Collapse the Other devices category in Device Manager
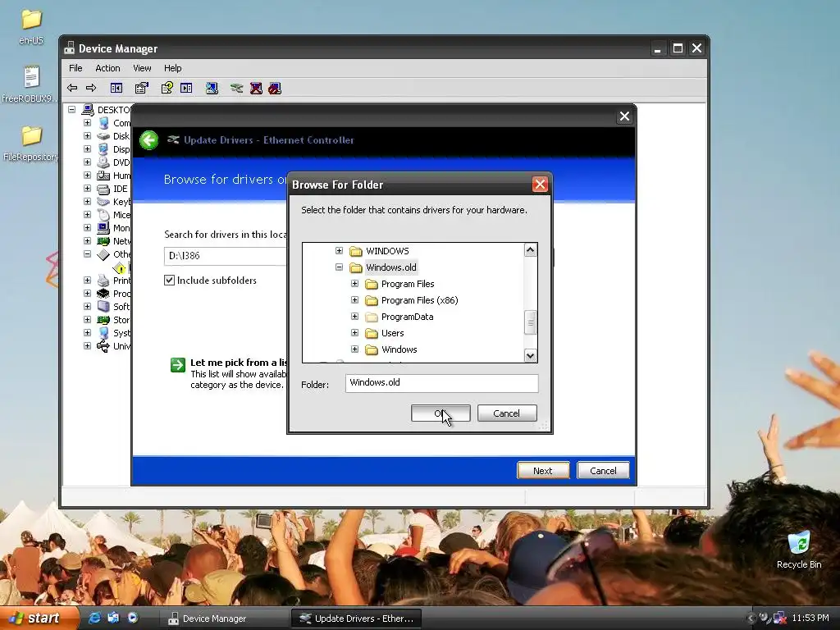 tap(87, 254)
